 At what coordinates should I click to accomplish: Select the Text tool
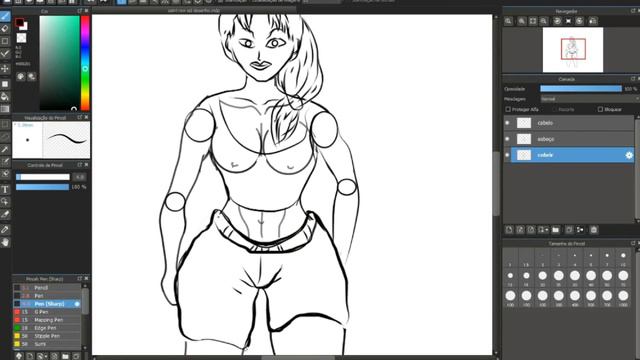5,189
